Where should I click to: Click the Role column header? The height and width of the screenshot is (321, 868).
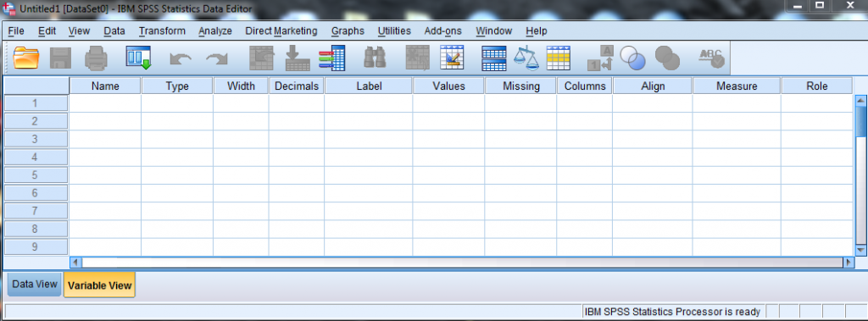click(x=817, y=86)
